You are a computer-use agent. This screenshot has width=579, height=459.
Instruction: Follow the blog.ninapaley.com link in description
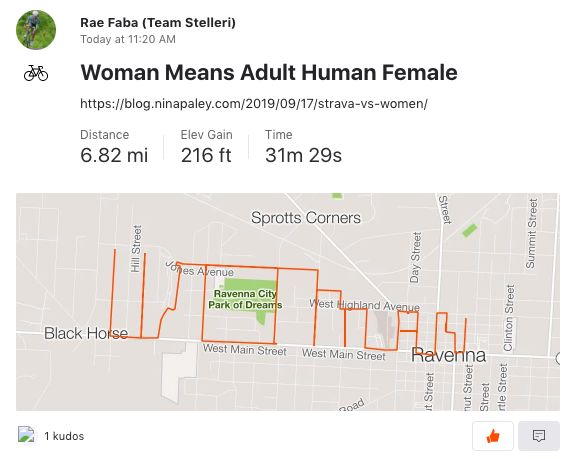point(254,104)
